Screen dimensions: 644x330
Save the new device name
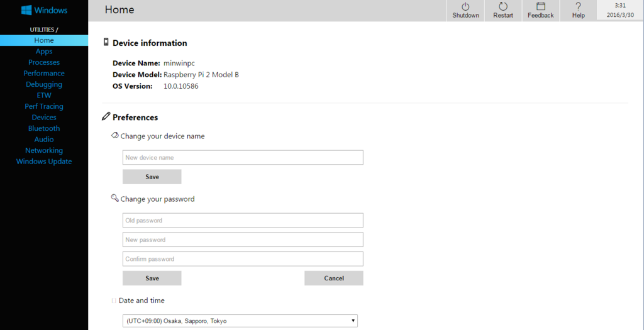[152, 177]
